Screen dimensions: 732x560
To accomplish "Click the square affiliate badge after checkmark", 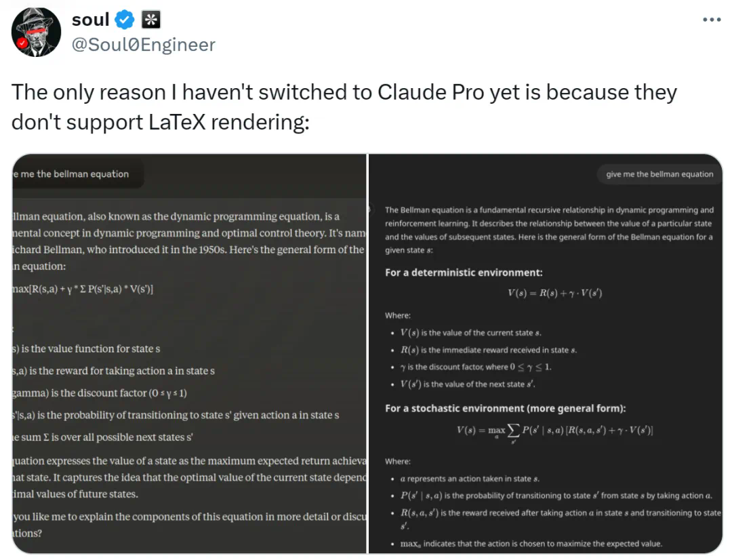I will coord(150,21).
